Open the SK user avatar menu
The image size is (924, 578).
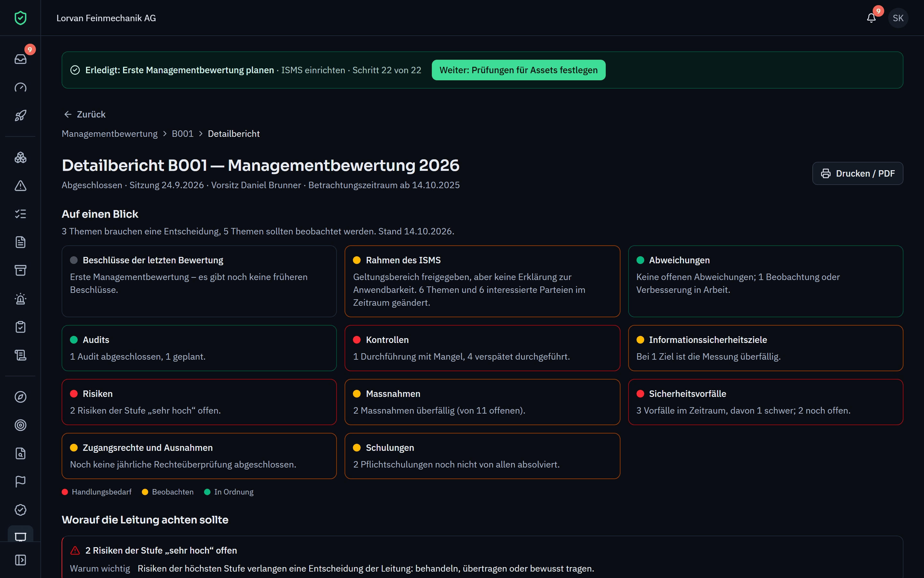[898, 18]
